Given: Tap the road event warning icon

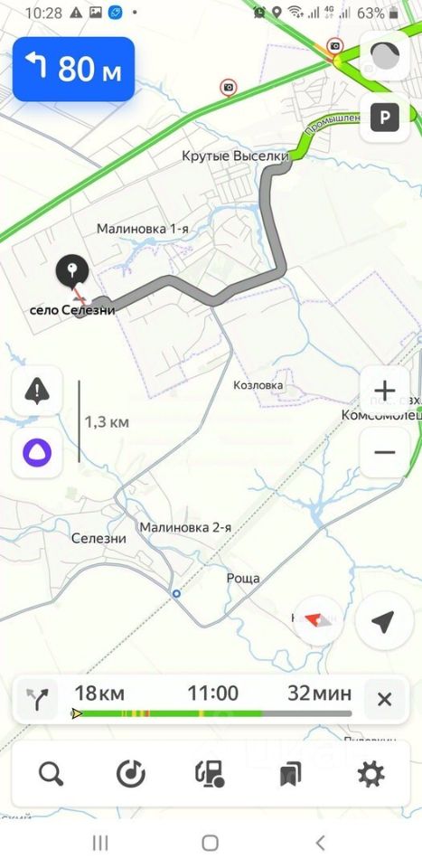Looking at the screenshot, I should 37,392.
